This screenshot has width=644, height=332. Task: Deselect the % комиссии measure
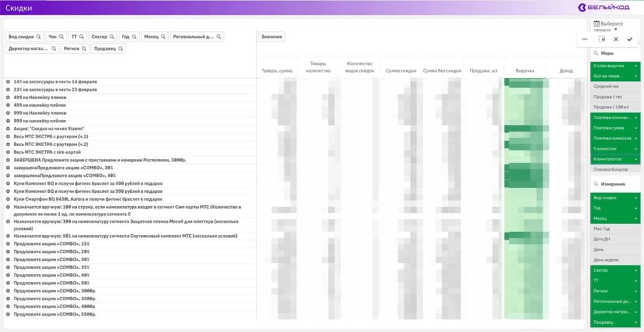point(615,149)
